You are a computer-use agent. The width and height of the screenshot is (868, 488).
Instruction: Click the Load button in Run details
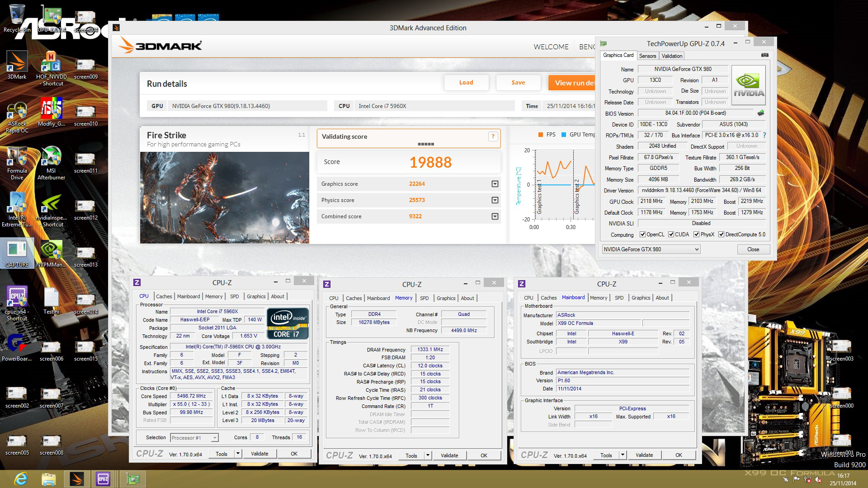pos(466,83)
